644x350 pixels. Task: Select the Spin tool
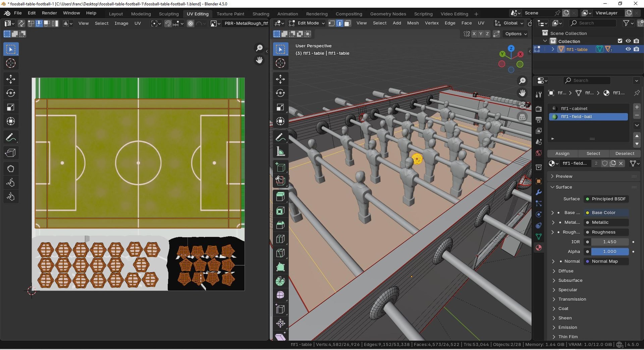tap(280, 281)
